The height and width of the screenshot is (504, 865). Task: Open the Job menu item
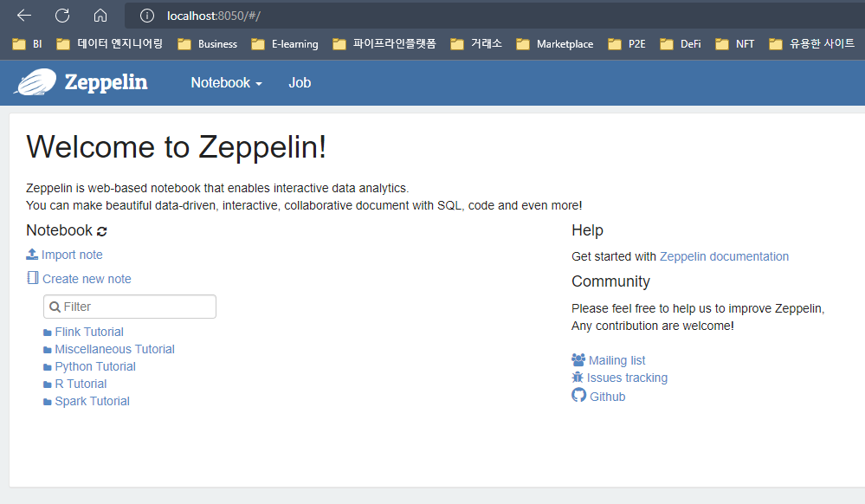(x=300, y=83)
